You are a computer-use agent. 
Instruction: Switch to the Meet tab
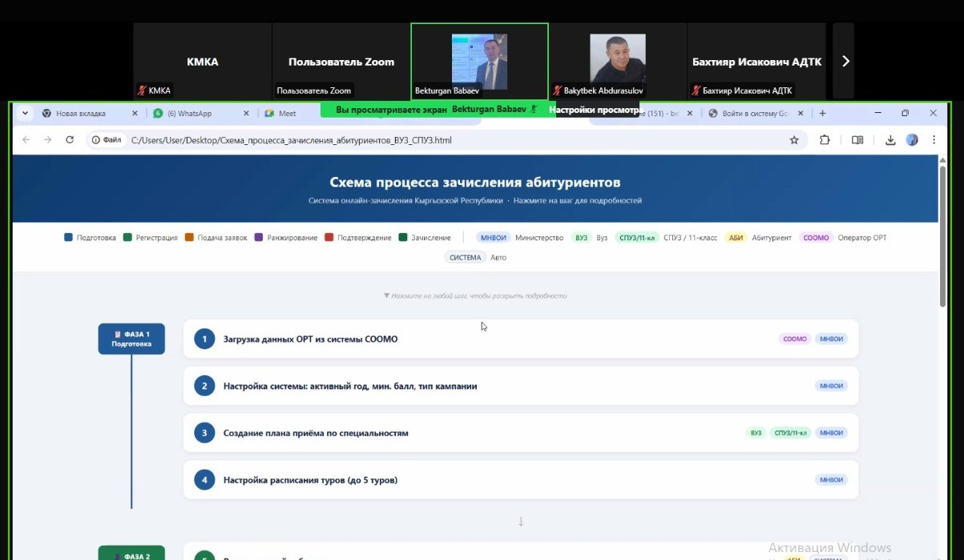[287, 114]
